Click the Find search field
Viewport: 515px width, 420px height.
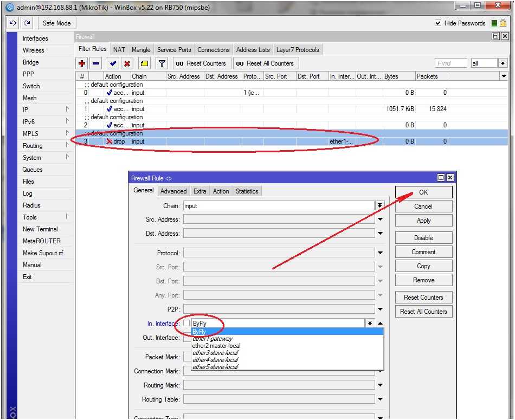coord(450,63)
